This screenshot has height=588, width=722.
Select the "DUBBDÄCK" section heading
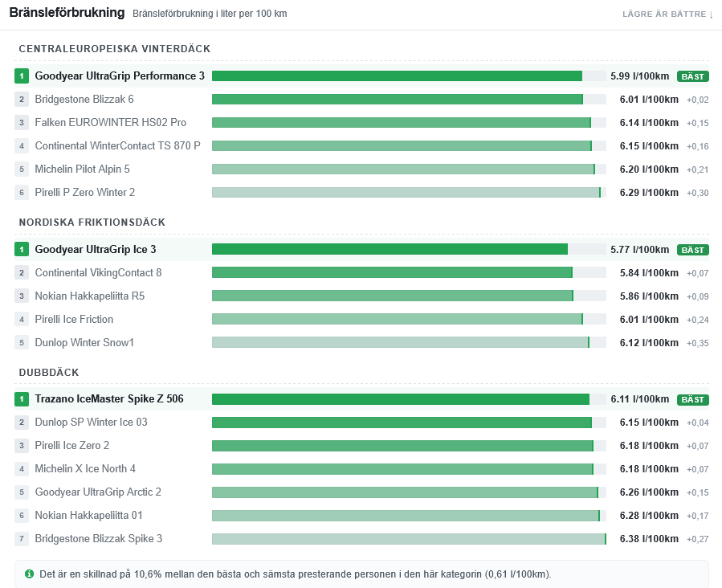click(49, 373)
